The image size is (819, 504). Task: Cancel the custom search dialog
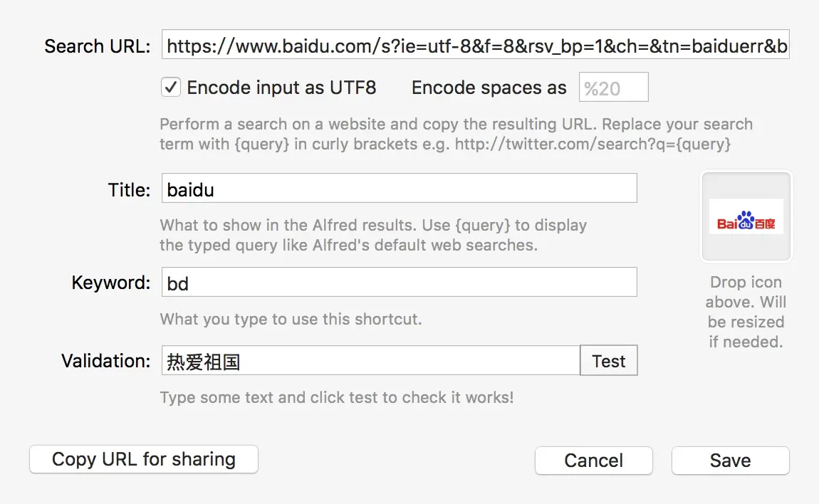(x=593, y=460)
